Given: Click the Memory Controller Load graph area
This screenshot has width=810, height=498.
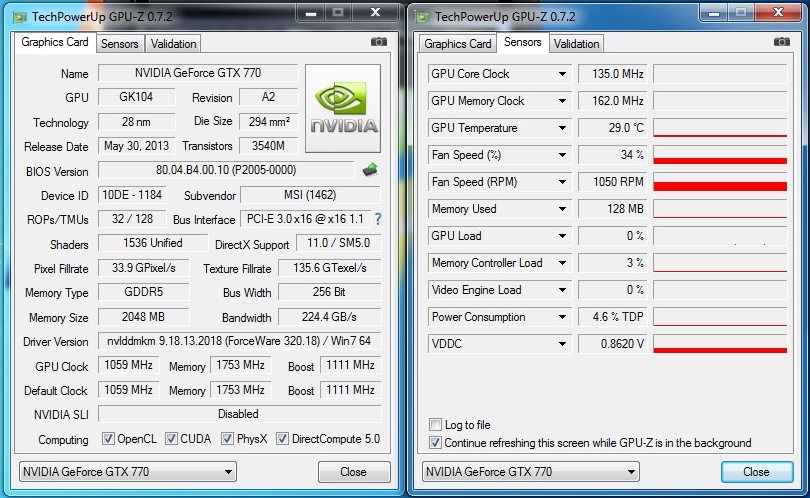Looking at the screenshot, I should pos(720,263).
